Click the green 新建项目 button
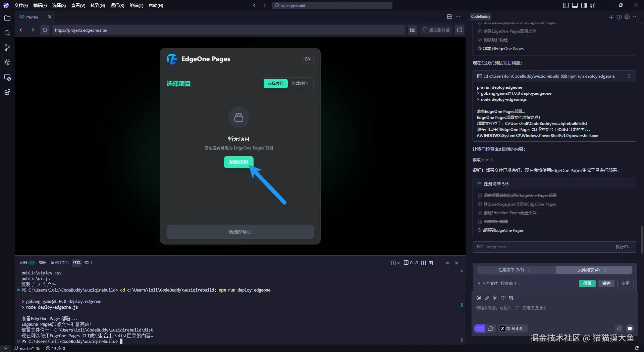Viewport: 644px width, 352px height. pos(238,162)
